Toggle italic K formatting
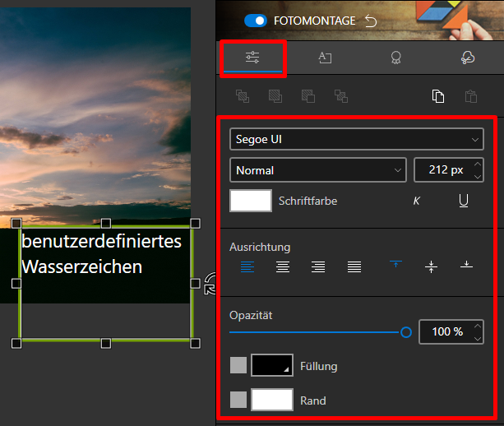504x426 pixels. point(416,201)
